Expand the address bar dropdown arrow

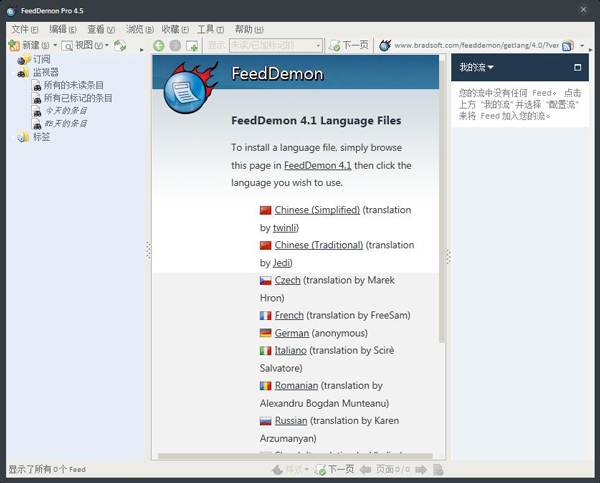click(x=582, y=46)
